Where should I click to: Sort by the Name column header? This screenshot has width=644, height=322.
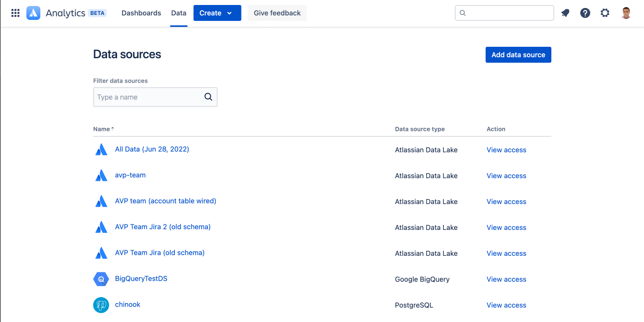[x=104, y=129]
